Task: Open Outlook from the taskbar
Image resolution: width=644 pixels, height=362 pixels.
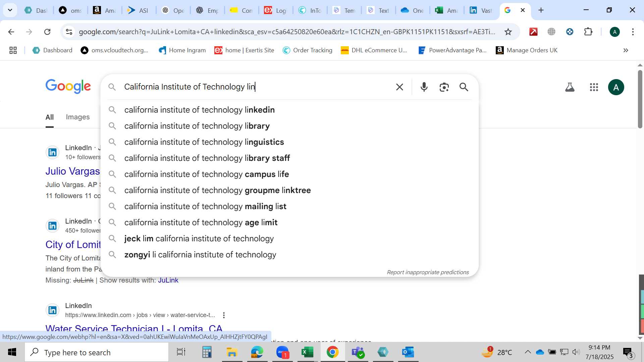Action: [408, 352]
